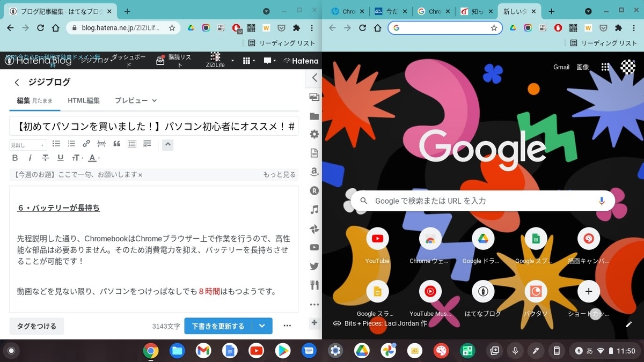Click the タグをつける button
The height and width of the screenshot is (362, 644).
(x=36, y=326)
